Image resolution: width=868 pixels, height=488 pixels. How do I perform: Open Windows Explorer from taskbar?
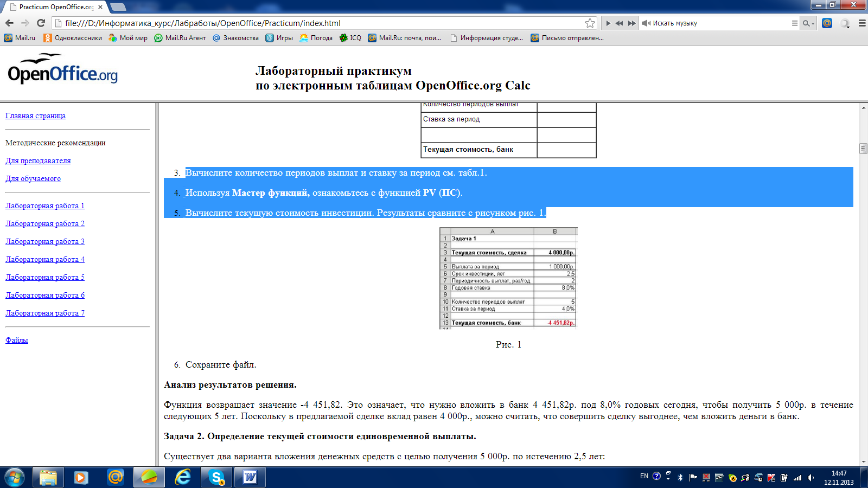point(48,477)
